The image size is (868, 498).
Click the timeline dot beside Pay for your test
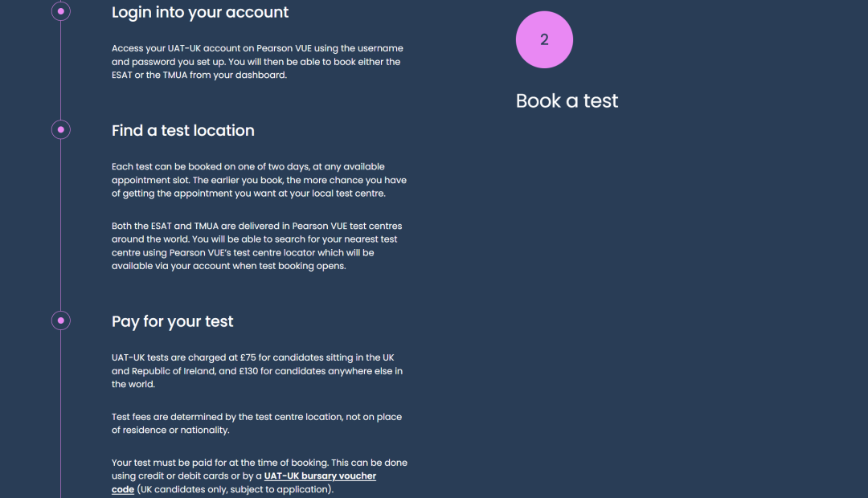61,320
